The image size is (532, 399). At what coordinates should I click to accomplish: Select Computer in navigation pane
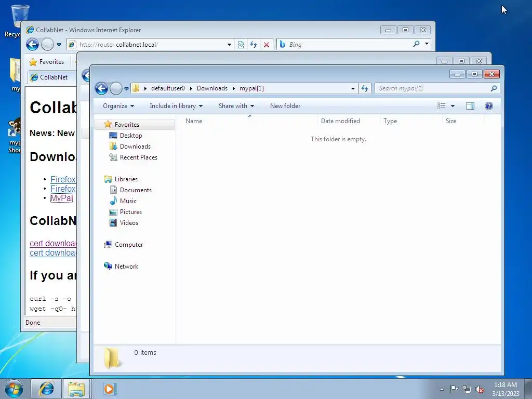click(x=129, y=245)
